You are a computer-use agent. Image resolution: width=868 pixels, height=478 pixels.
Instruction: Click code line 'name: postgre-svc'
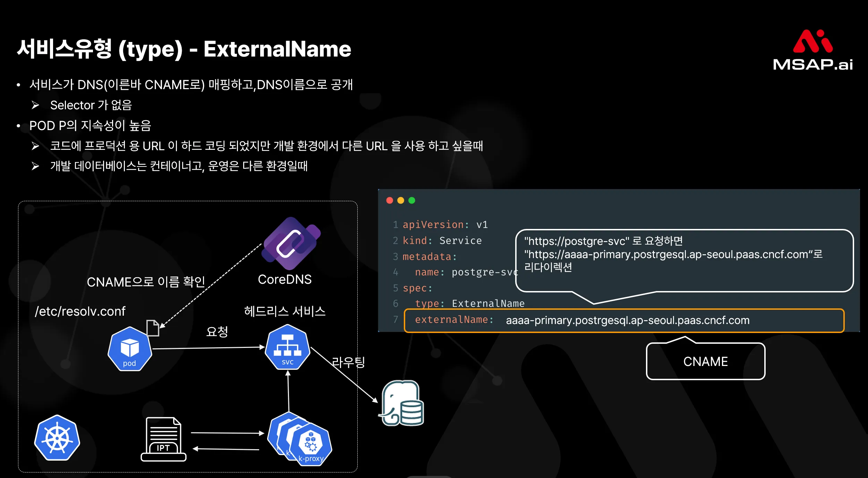tap(467, 272)
